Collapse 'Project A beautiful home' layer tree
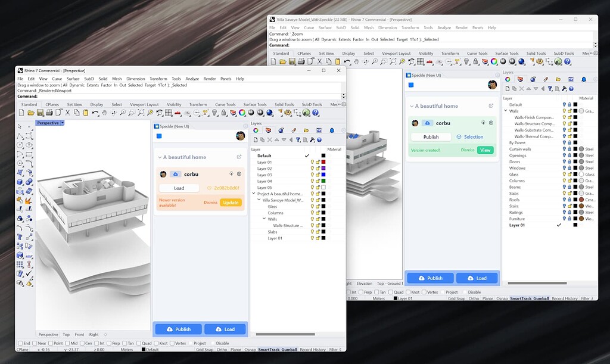 click(x=254, y=193)
